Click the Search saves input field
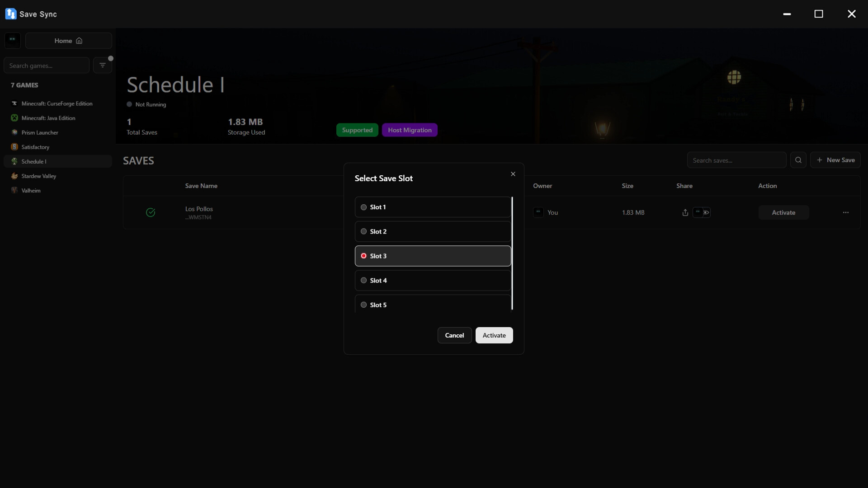Image resolution: width=868 pixels, height=488 pixels. 736,160
